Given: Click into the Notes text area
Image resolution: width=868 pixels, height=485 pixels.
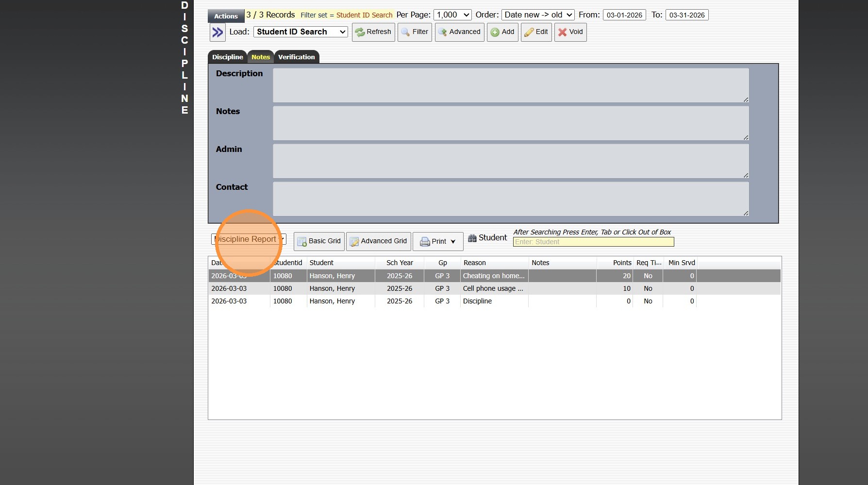Looking at the screenshot, I should [x=511, y=123].
